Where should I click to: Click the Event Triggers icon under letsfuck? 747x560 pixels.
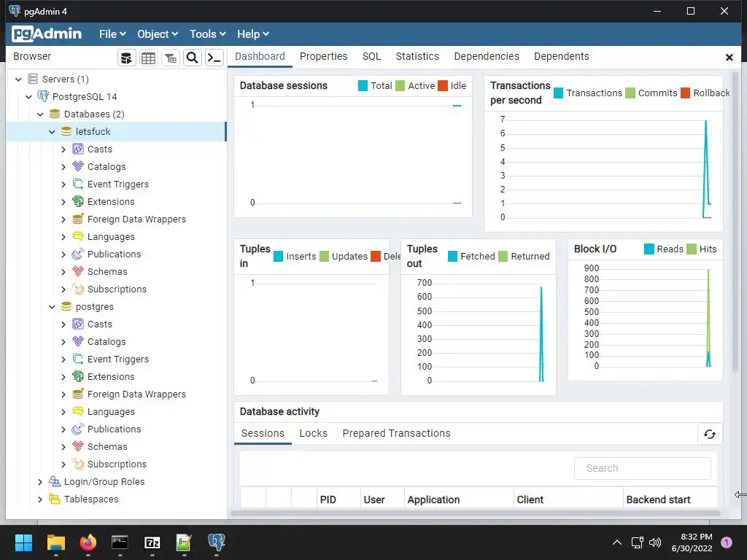[x=78, y=184]
